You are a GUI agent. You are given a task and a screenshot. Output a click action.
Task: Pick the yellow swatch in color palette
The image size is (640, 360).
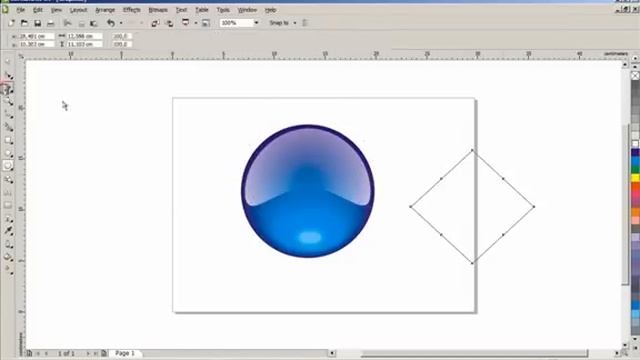coord(635,178)
